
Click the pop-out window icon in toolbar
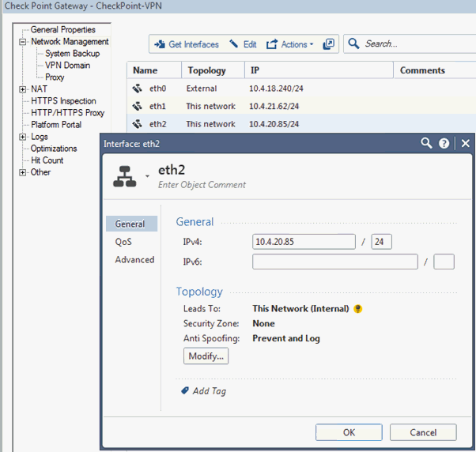point(329,44)
